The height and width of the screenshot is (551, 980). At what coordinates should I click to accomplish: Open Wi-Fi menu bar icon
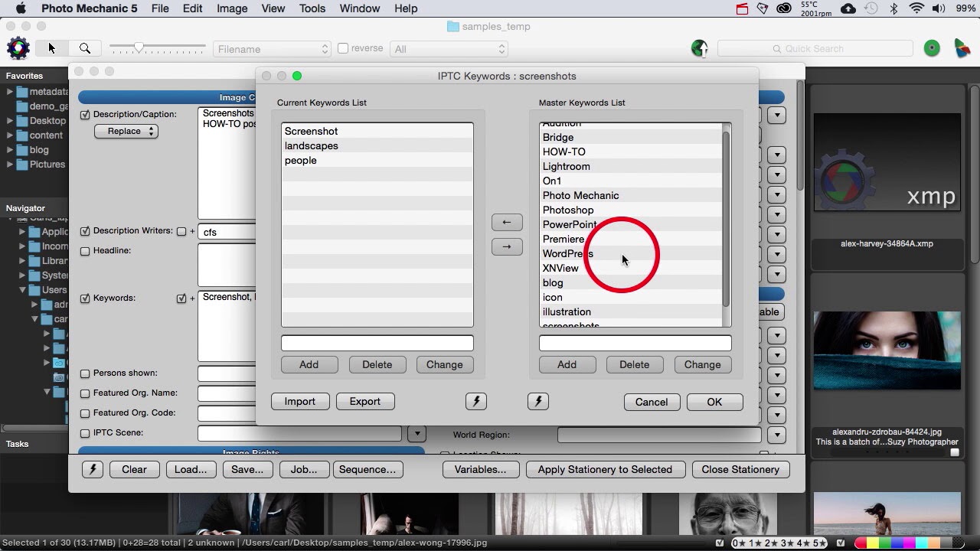pyautogui.click(x=916, y=8)
